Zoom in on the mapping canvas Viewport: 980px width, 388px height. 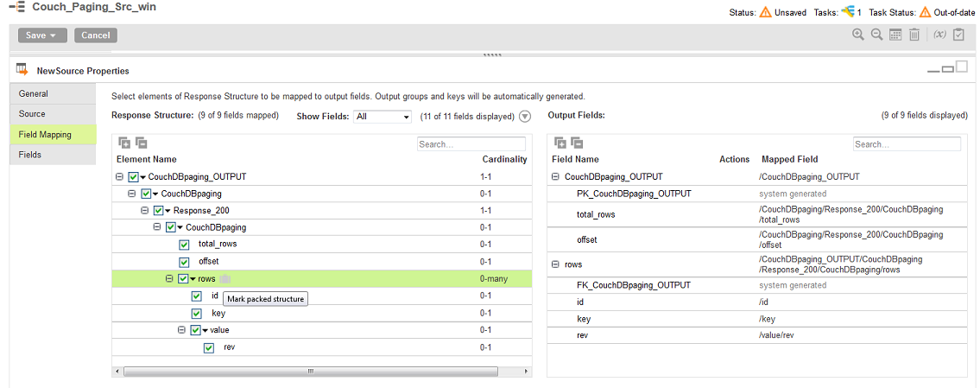click(x=858, y=35)
